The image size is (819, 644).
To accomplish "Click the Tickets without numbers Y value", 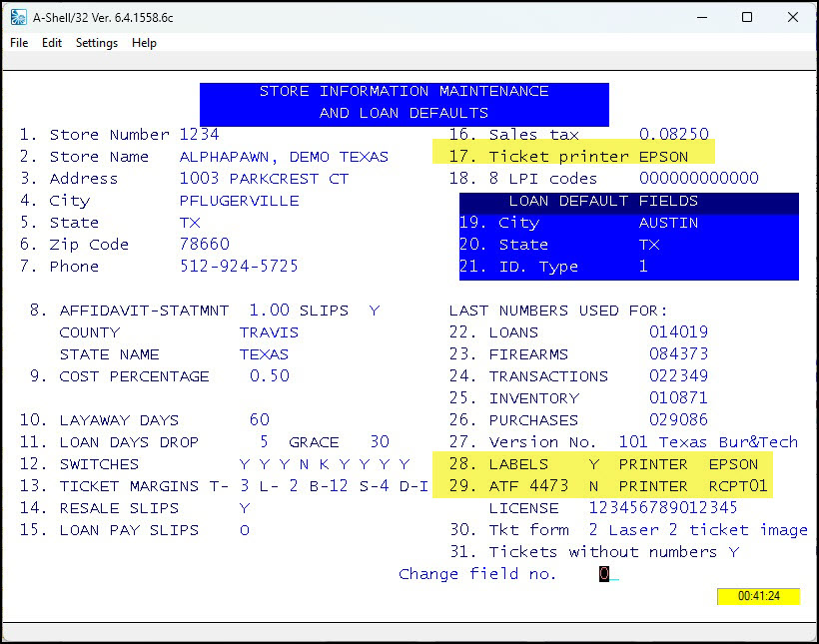I will coord(733,552).
